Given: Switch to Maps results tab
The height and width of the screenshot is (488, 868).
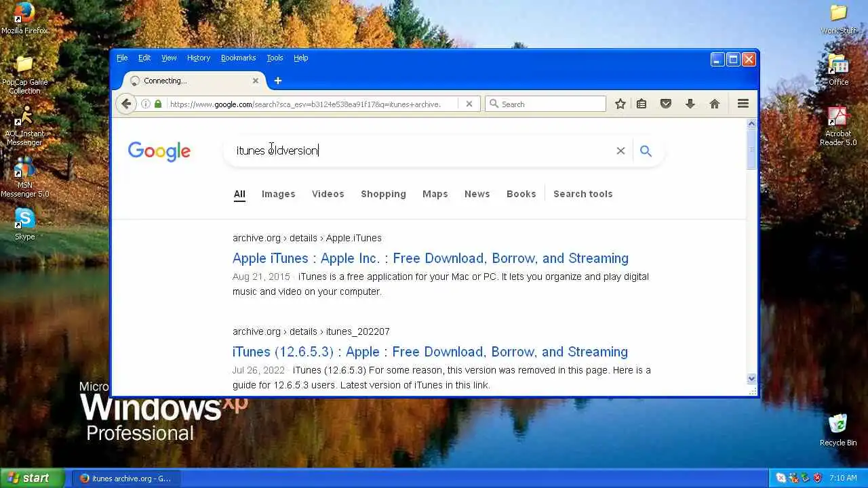Looking at the screenshot, I should [435, 194].
